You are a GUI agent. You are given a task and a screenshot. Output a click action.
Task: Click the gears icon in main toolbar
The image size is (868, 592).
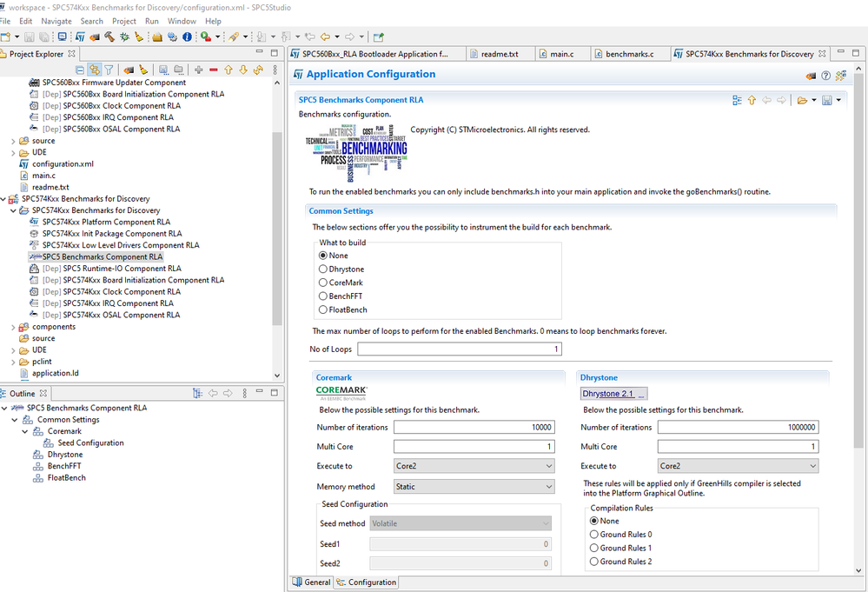[172, 37]
